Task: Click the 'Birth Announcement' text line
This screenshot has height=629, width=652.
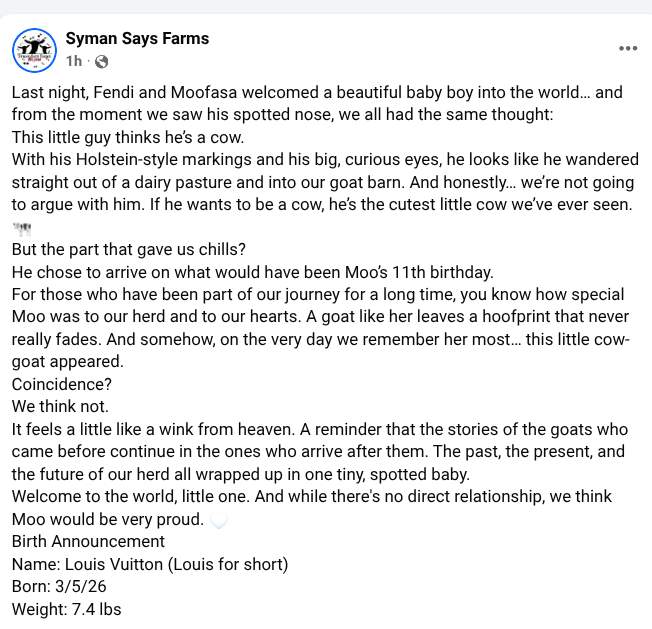Action: 88,542
